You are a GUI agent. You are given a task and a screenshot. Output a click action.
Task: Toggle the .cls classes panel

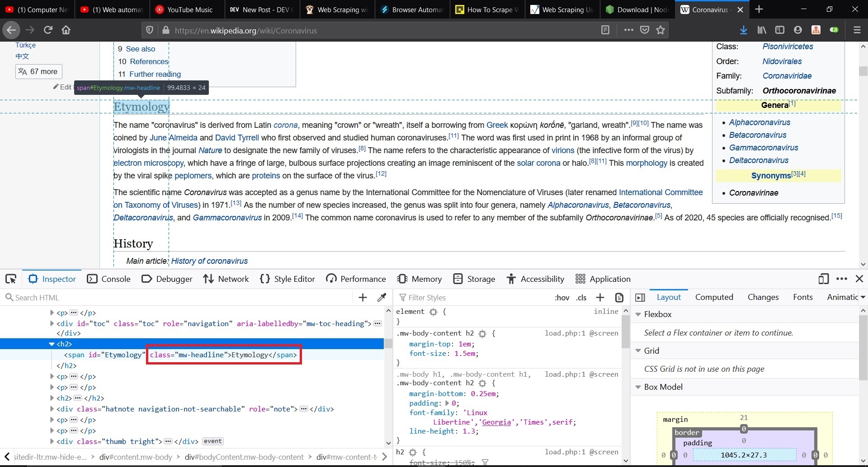pos(581,297)
